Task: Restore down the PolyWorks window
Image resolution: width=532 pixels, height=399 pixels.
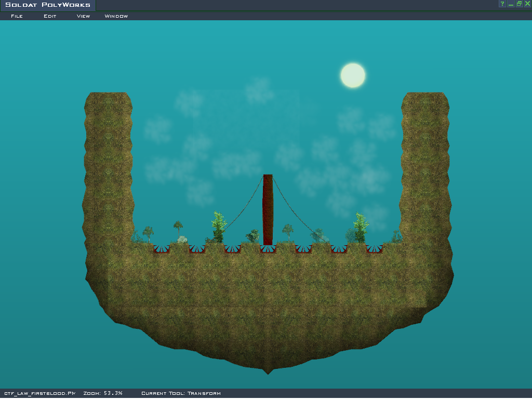Action: (x=519, y=4)
